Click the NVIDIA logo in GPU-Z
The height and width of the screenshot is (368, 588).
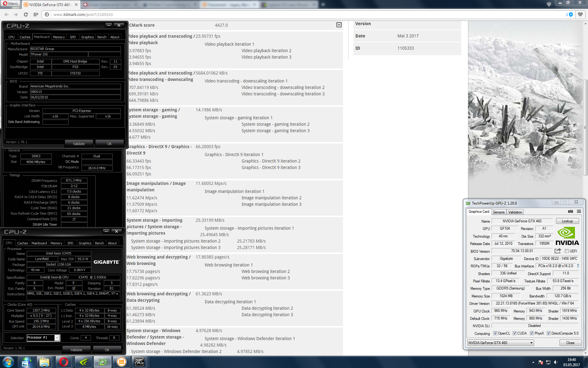(x=567, y=236)
